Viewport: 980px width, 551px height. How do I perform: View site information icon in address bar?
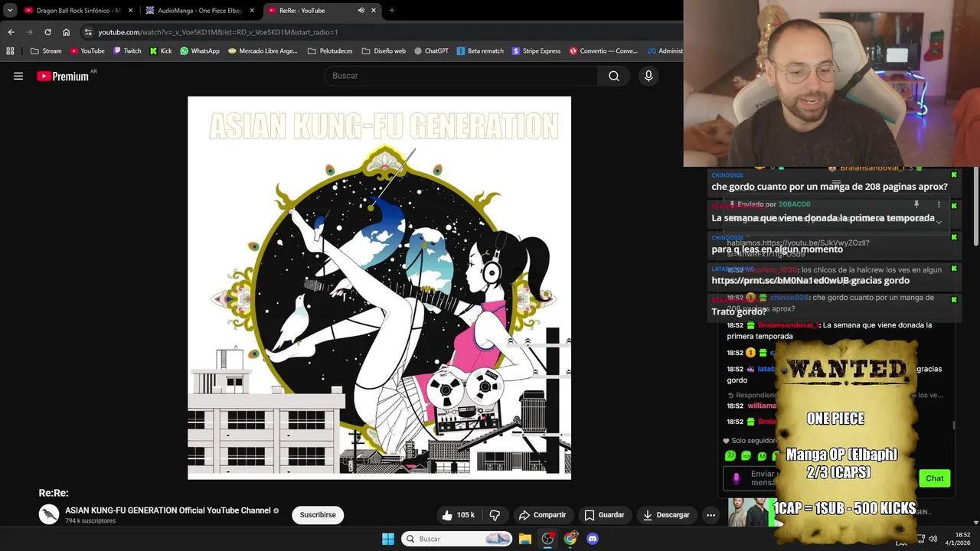(x=88, y=32)
